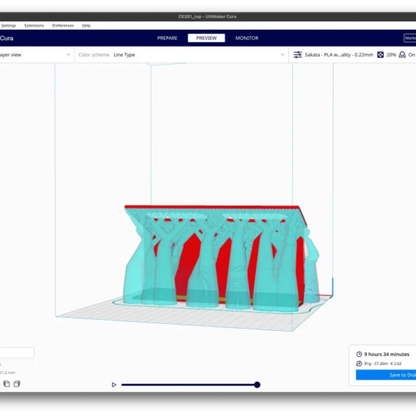This screenshot has width=416, height=416.
Task: Switch to the PREPARE stage
Action: pyautogui.click(x=167, y=38)
